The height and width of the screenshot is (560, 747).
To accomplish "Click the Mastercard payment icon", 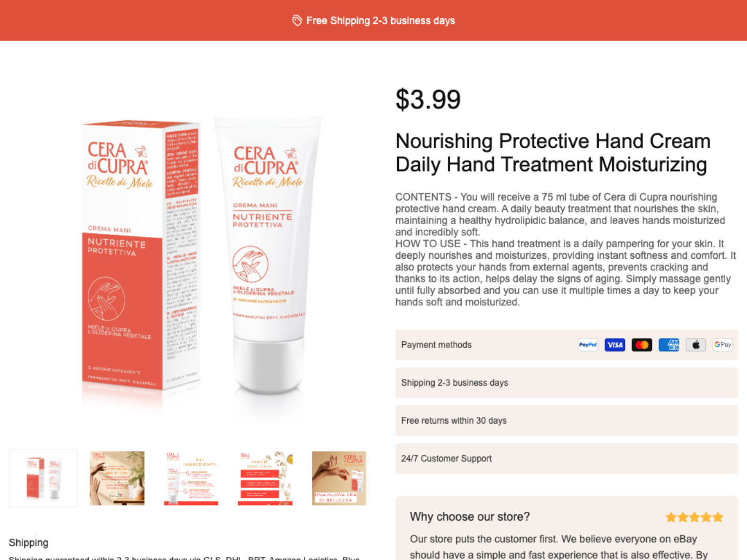I will click(x=642, y=345).
